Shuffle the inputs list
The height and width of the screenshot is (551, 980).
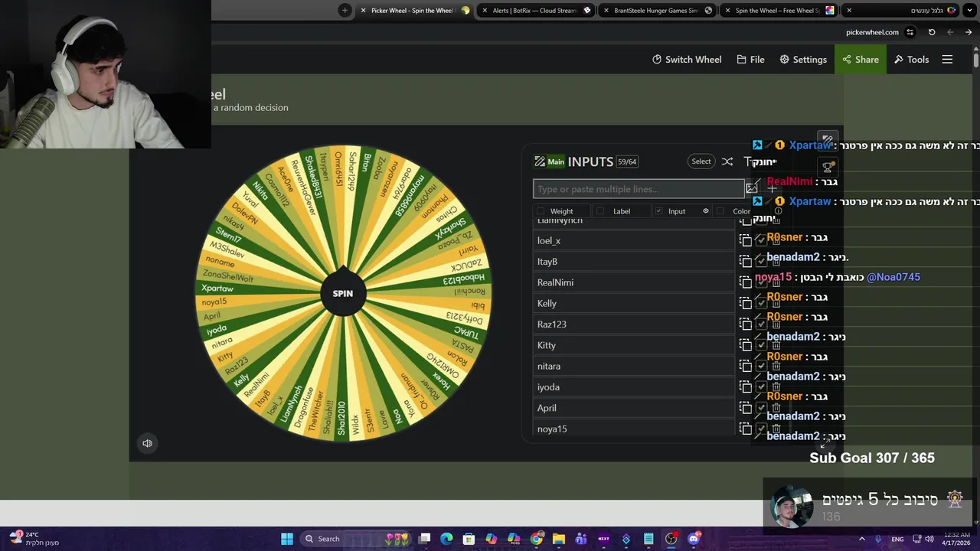pos(727,161)
